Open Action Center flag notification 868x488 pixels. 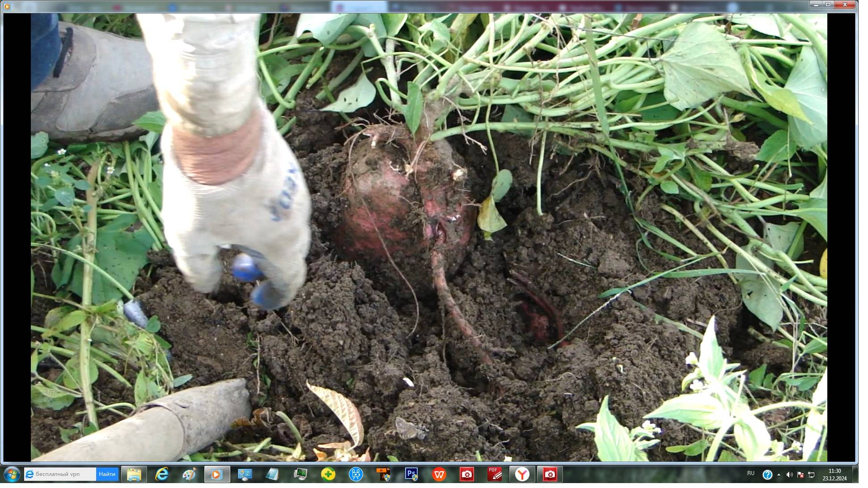point(800,475)
